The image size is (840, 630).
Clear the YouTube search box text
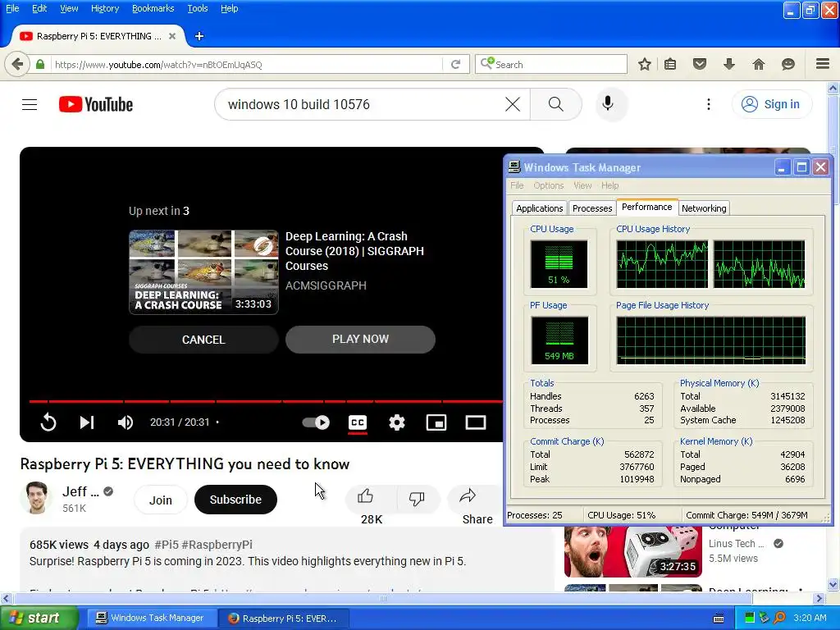(513, 104)
